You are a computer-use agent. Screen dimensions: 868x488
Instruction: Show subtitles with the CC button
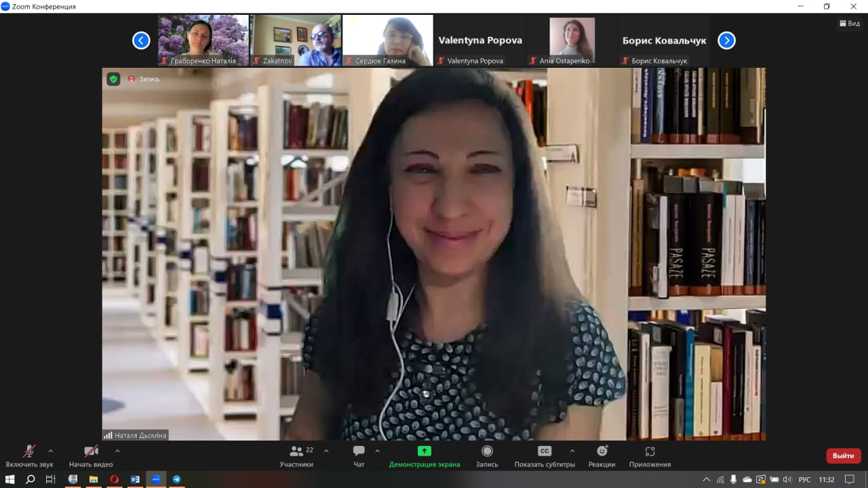(545, 456)
